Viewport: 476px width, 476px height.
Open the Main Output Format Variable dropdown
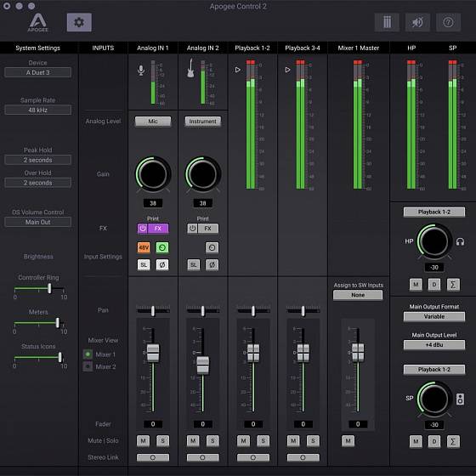[433, 316]
